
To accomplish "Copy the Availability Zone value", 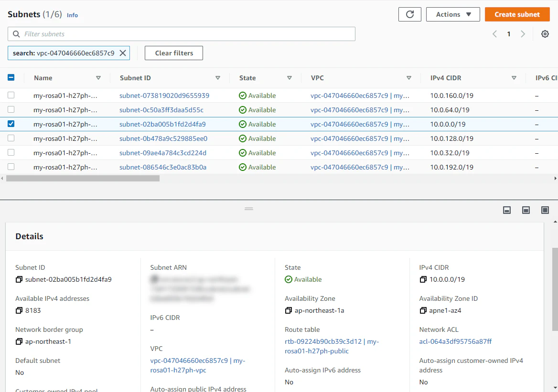I will [x=289, y=310].
